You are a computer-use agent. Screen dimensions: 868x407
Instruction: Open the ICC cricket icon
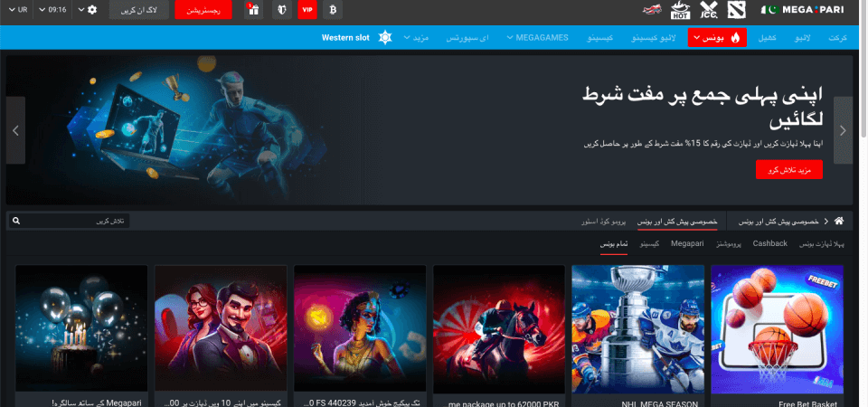click(x=709, y=9)
